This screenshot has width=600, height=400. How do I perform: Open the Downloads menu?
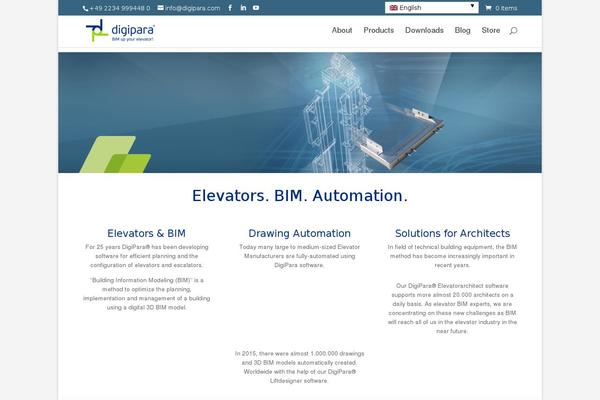coord(424,30)
